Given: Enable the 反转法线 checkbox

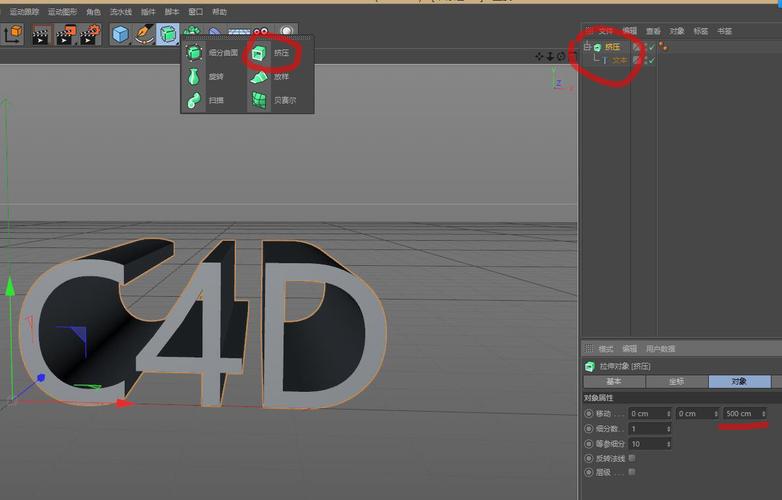Looking at the screenshot, I should [631, 458].
